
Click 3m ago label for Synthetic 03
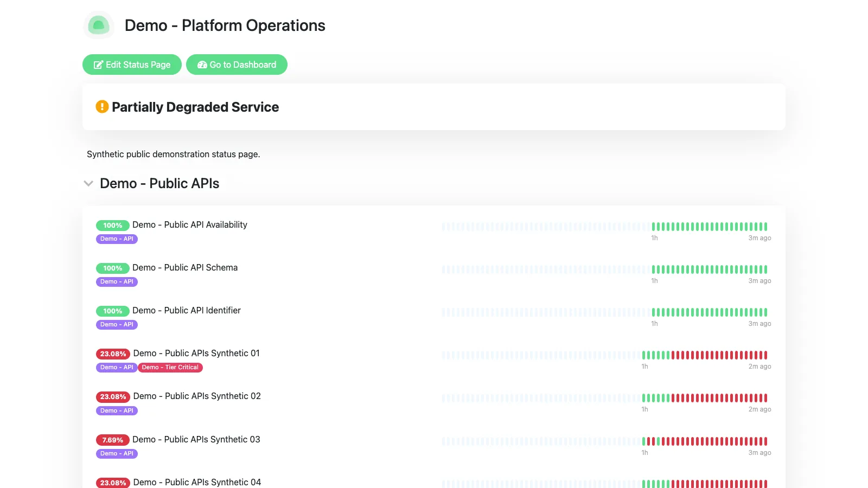(759, 453)
